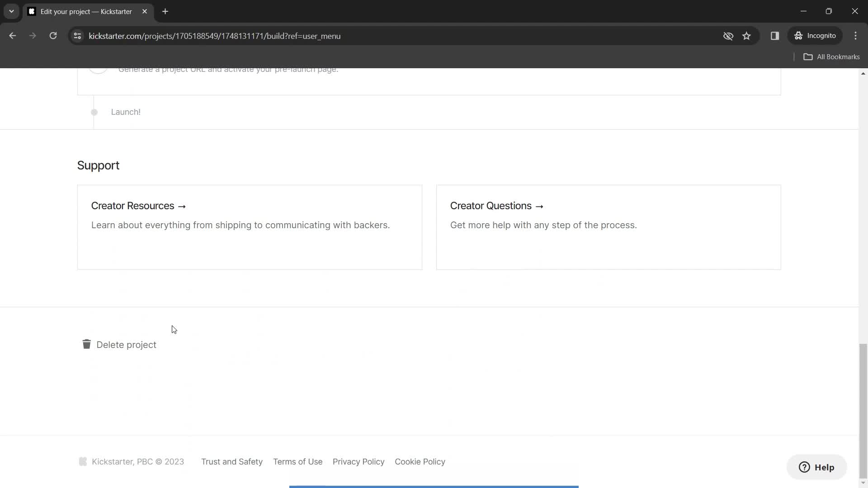Open the Terms of Use footer link
Viewport: 868px width, 488px height.
click(298, 462)
